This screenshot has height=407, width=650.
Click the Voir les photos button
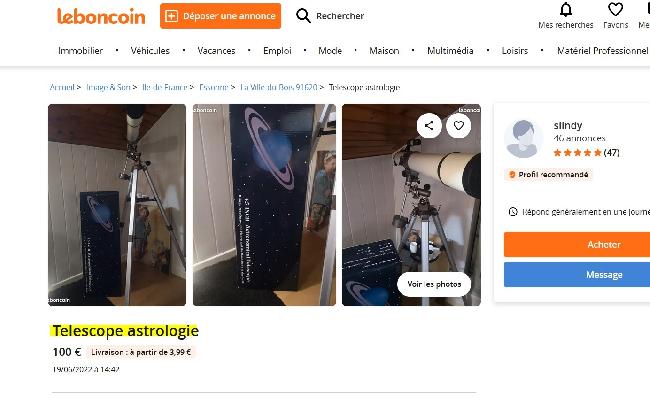[x=434, y=284]
